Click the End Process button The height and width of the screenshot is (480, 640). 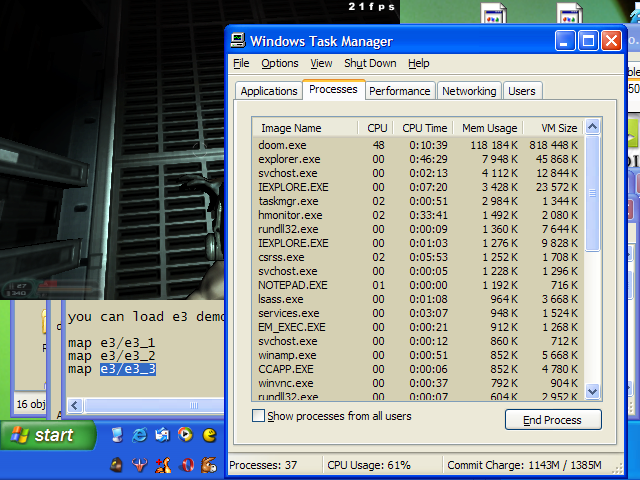pyautogui.click(x=553, y=420)
